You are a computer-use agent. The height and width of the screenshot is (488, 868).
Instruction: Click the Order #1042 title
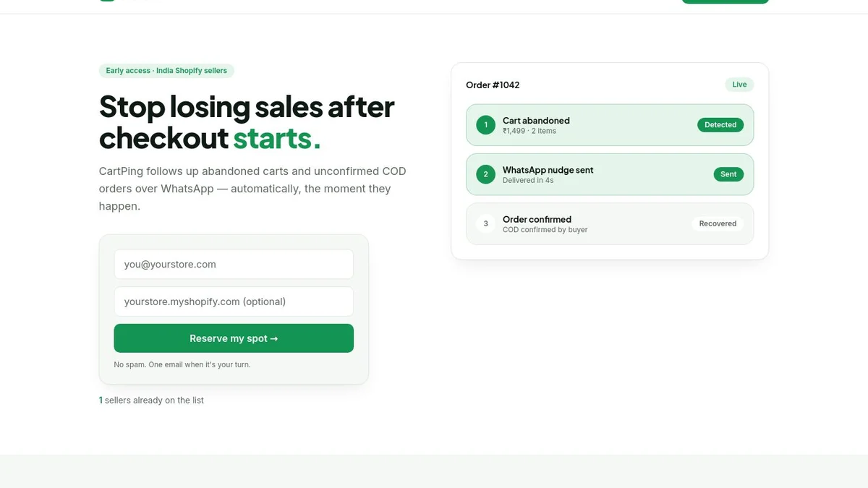(493, 85)
